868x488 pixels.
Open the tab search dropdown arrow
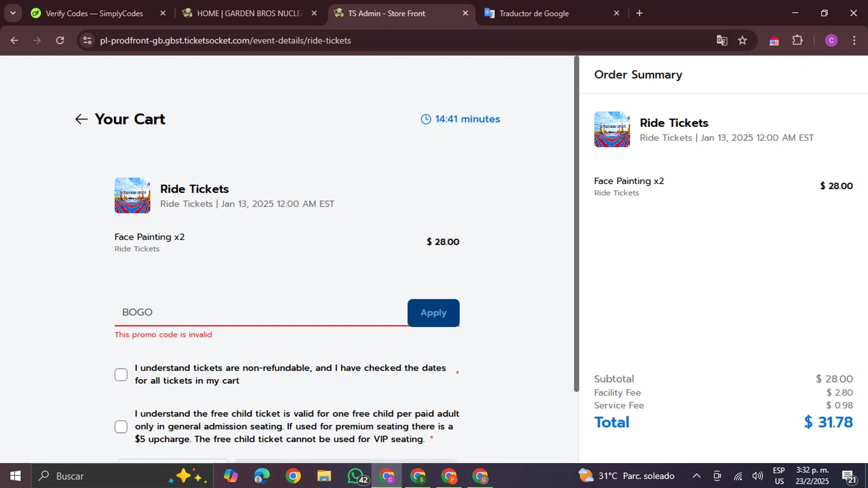pos(13,13)
